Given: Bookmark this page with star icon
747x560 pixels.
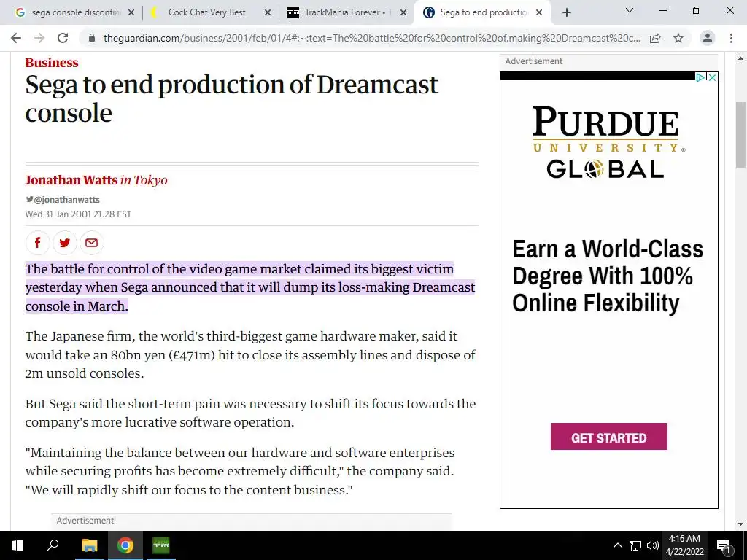Looking at the screenshot, I should coord(678,38).
